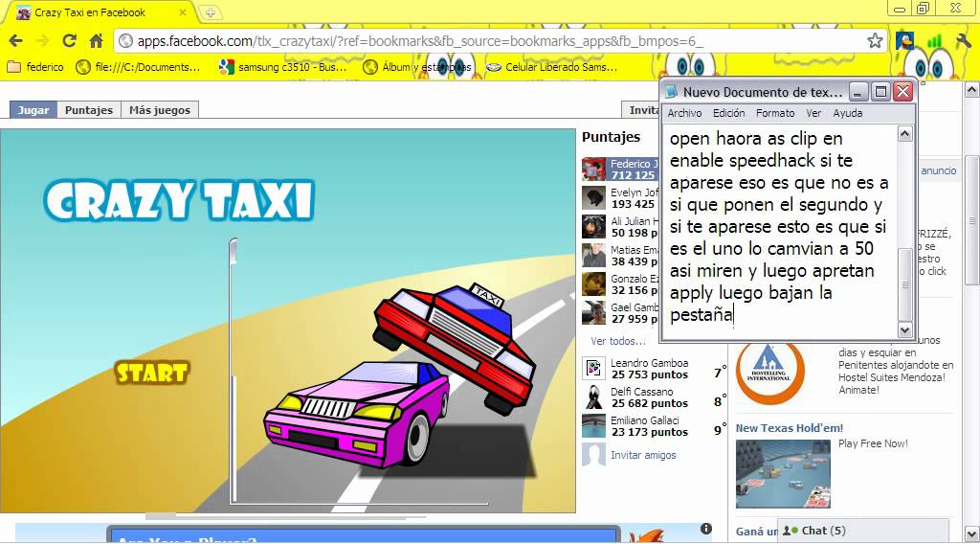980x544 pixels.
Task: Open the Facebook Chat (5) bar
Action: pos(862,531)
